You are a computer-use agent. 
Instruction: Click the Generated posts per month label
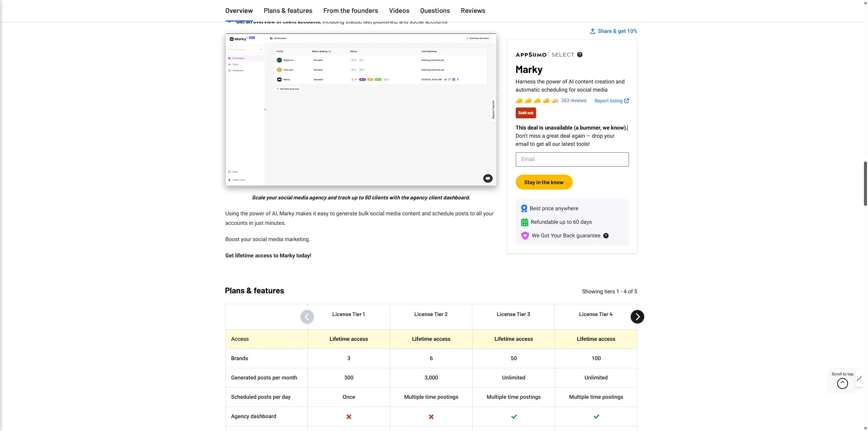(x=264, y=378)
